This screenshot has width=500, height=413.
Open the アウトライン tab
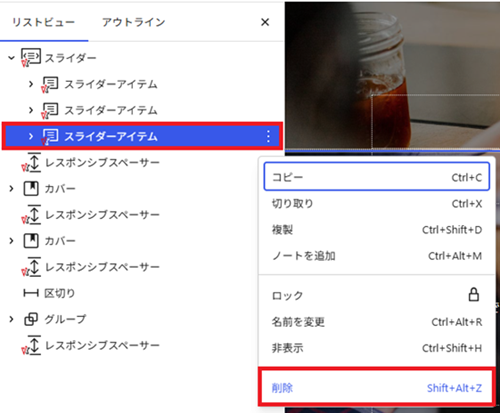point(133,22)
